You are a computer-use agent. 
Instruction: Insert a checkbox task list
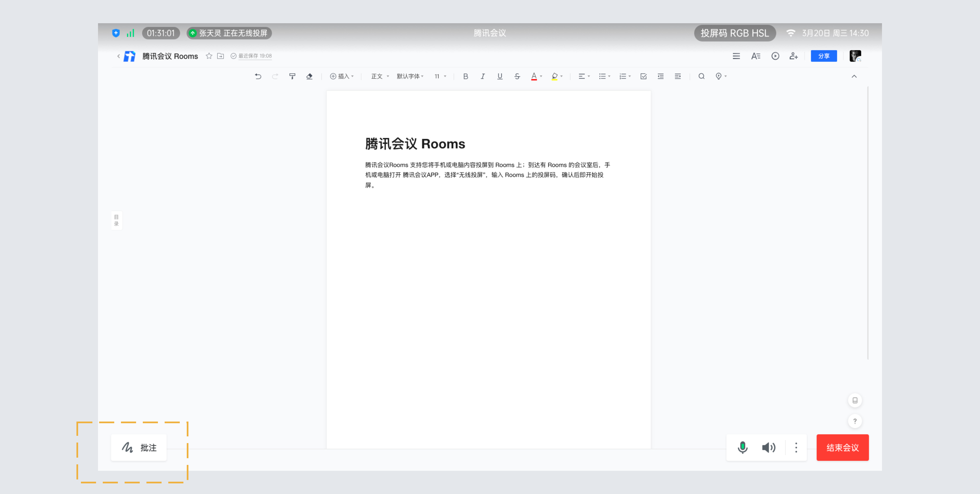point(643,76)
